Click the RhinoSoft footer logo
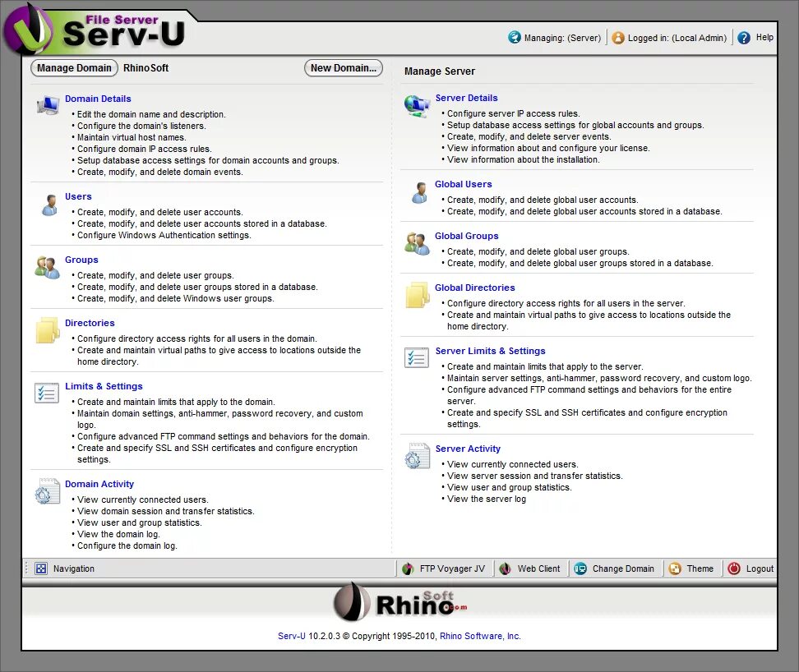This screenshot has height=672, width=799. coord(400,602)
